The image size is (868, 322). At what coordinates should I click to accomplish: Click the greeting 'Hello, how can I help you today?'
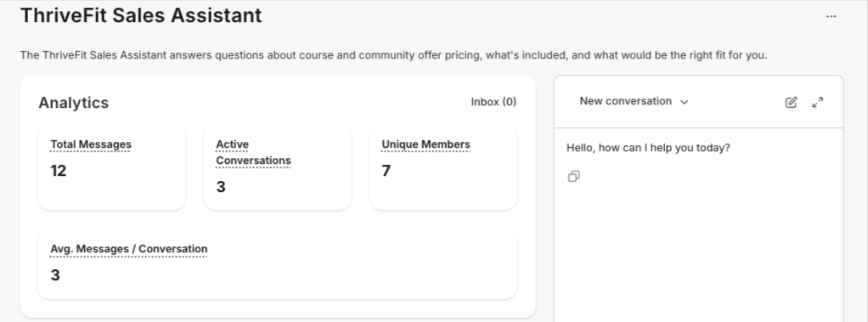coord(648,148)
